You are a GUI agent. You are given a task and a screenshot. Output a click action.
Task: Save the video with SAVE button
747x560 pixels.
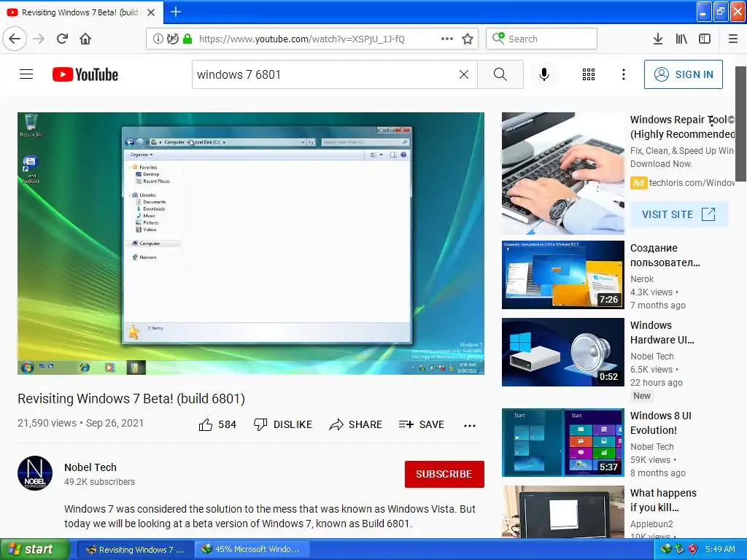click(x=422, y=424)
